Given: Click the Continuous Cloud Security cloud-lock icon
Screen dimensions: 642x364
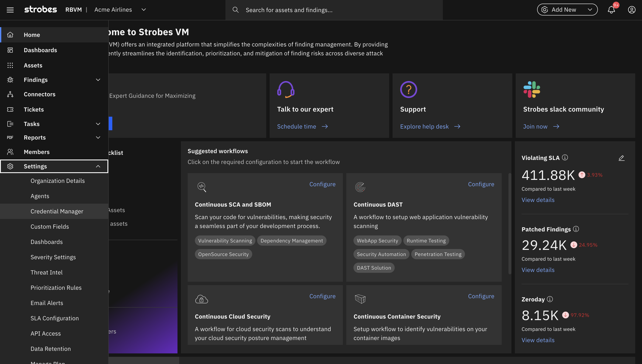Looking at the screenshot, I should pyautogui.click(x=201, y=299).
